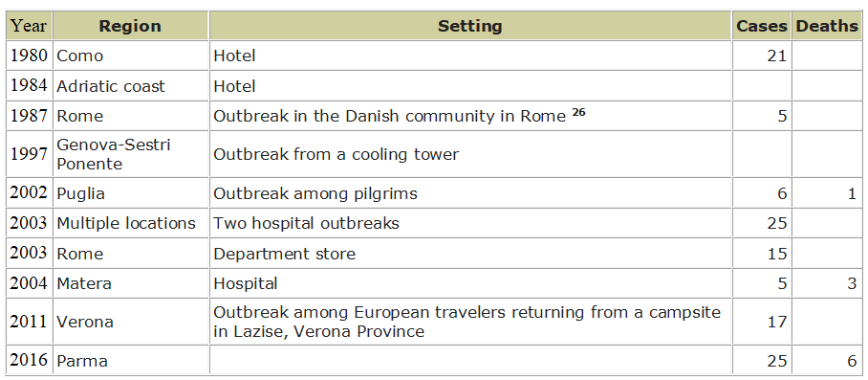This screenshot has width=868, height=380.
Task: Click the Setting column header
Action: (470, 26)
